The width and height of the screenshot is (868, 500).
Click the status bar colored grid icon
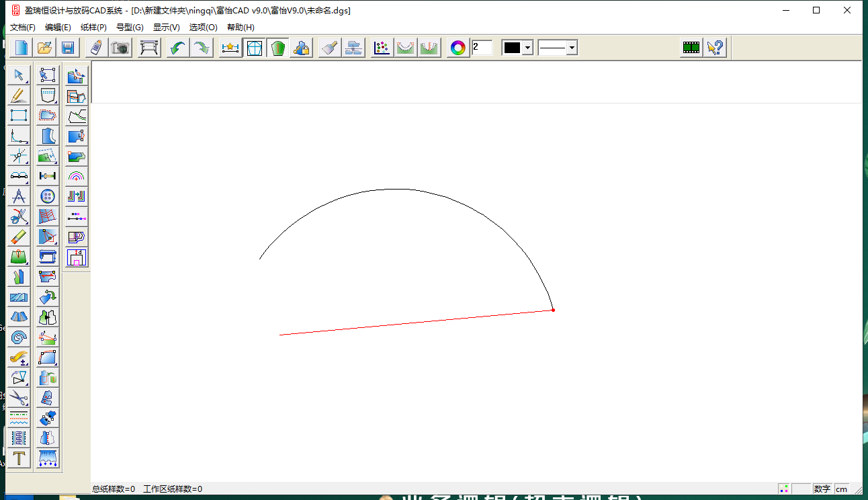click(x=783, y=489)
